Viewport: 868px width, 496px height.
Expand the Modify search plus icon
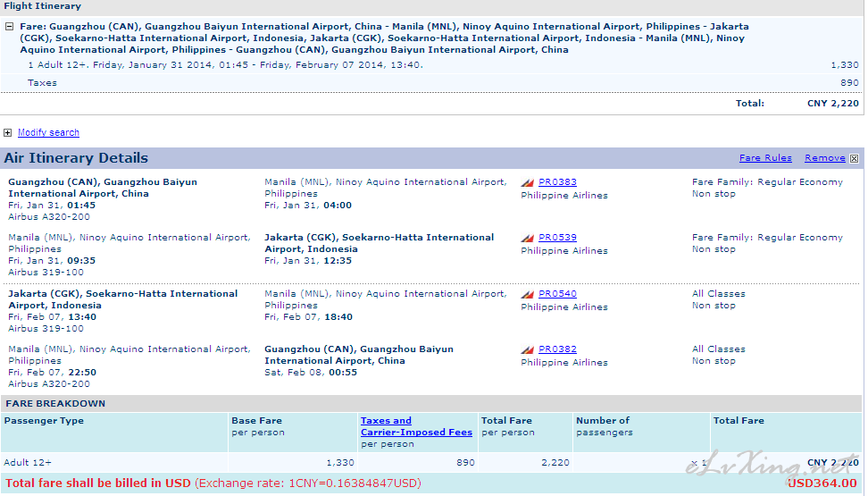tap(7, 132)
